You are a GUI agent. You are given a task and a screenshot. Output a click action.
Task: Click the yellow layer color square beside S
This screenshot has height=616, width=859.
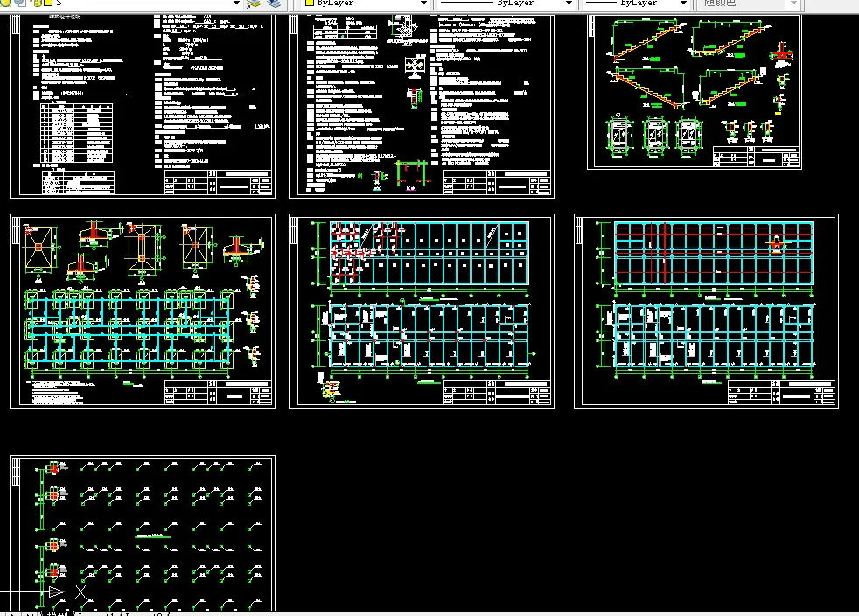pos(47,3)
